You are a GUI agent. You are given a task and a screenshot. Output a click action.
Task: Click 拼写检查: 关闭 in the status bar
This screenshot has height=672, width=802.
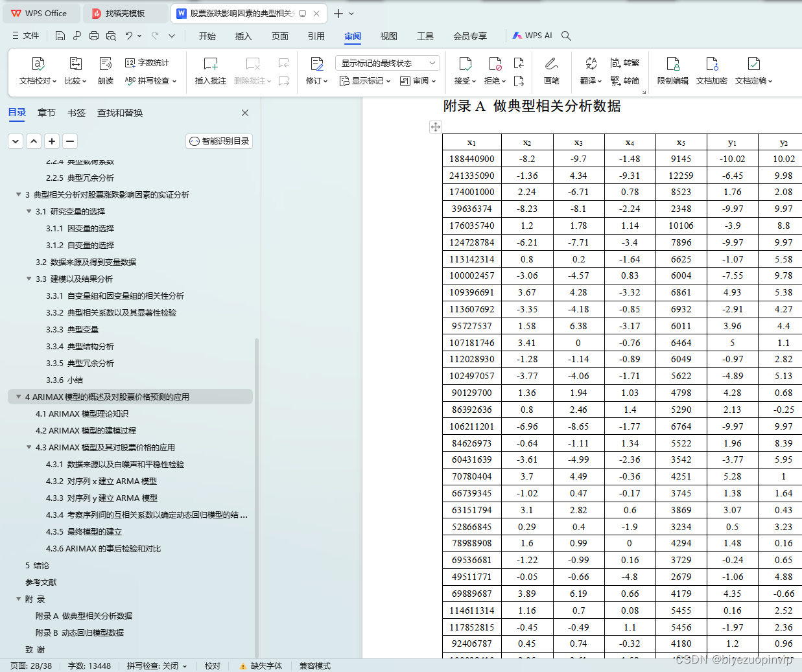pyautogui.click(x=157, y=666)
